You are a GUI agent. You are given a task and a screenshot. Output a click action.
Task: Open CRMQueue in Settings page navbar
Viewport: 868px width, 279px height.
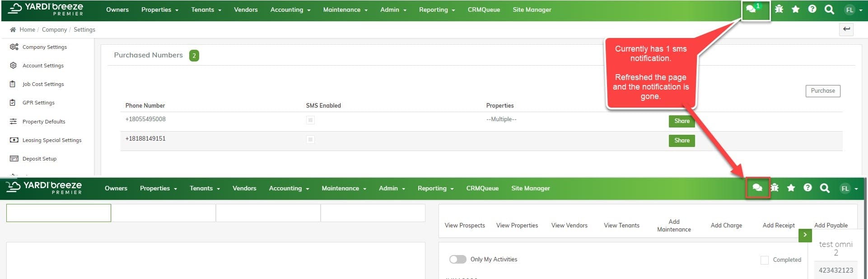(484, 9)
